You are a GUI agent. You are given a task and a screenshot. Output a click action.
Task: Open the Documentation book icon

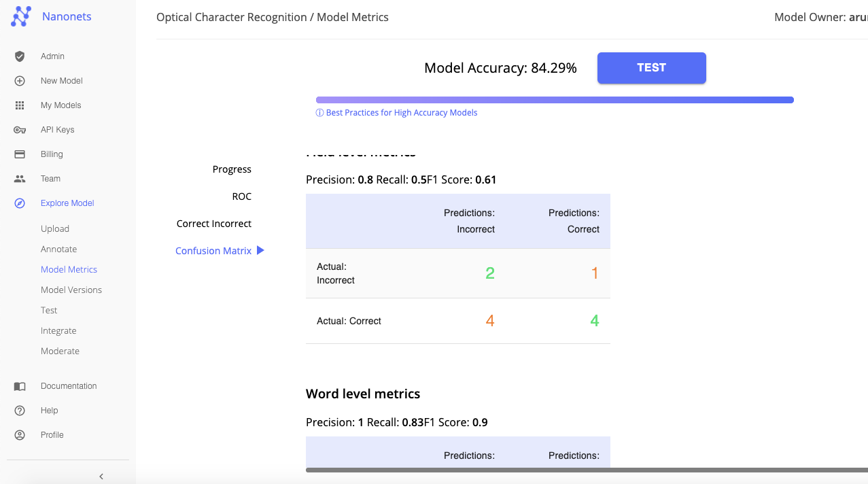pyautogui.click(x=20, y=386)
